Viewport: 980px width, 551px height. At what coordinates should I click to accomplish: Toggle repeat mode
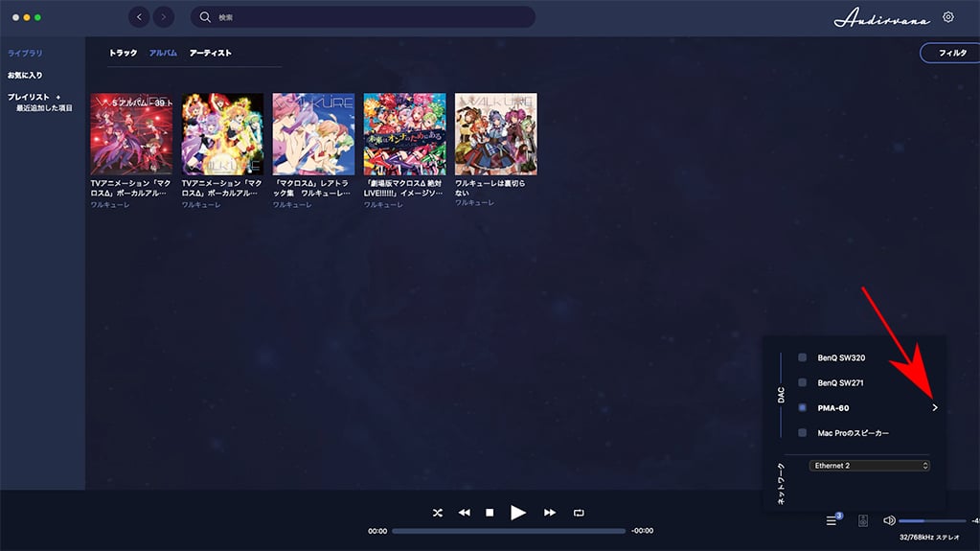tap(579, 513)
